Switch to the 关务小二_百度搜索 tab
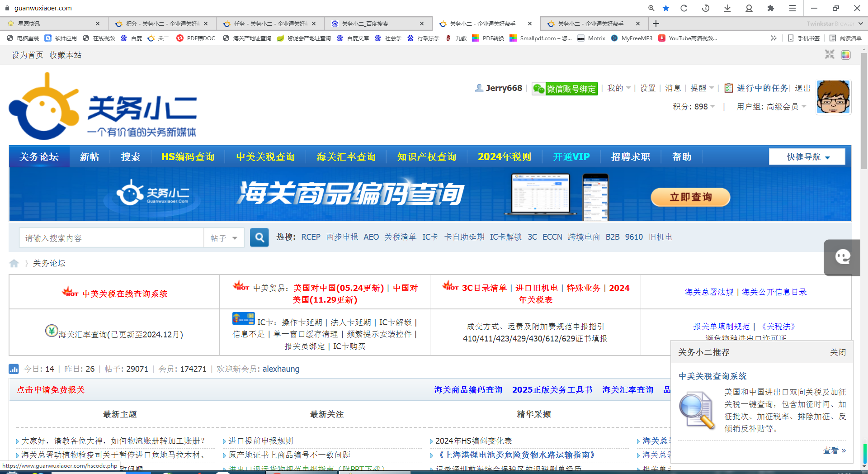The height and width of the screenshot is (474, 868). (x=378, y=24)
